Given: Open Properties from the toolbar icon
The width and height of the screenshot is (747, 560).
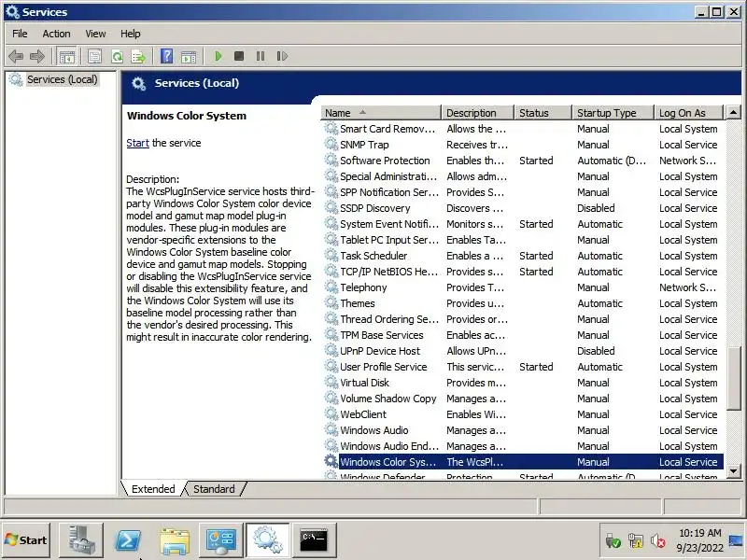Looking at the screenshot, I should (95, 56).
